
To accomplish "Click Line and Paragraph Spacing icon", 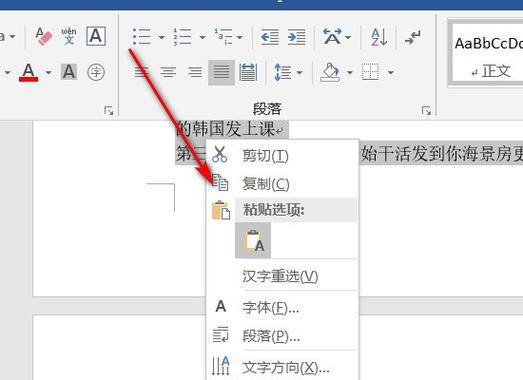I will pyautogui.click(x=283, y=72).
